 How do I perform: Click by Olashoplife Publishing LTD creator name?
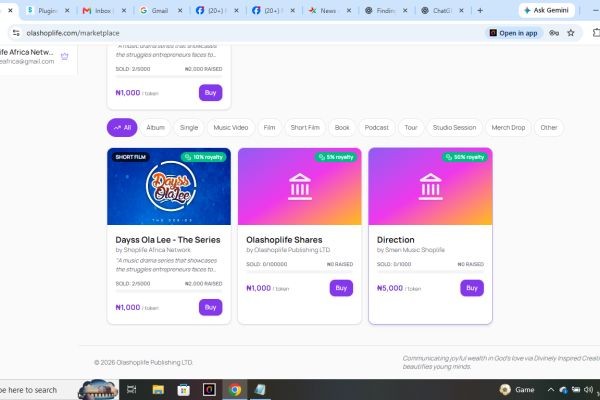click(288, 250)
